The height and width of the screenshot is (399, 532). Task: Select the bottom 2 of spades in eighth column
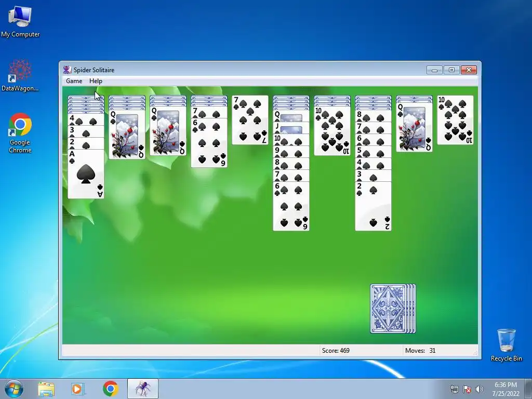pyautogui.click(x=373, y=206)
